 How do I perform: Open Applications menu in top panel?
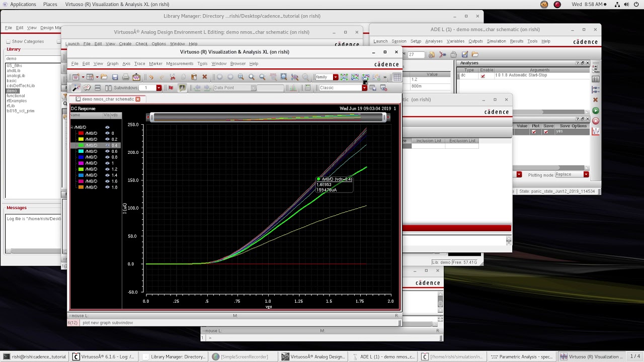(23, 4)
